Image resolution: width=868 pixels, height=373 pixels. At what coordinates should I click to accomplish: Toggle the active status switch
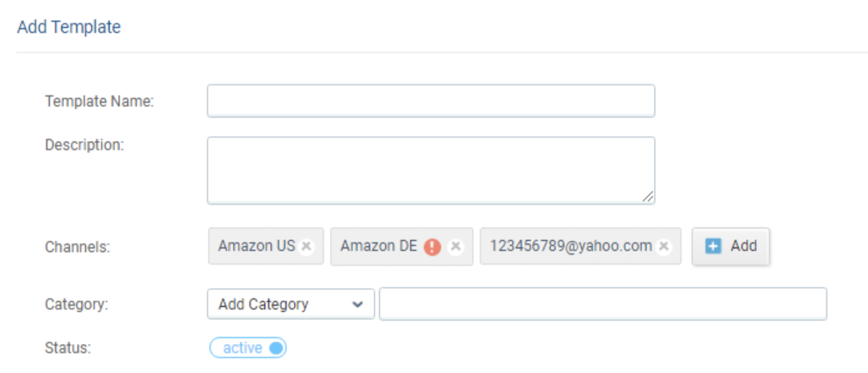[x=248, y=348]
